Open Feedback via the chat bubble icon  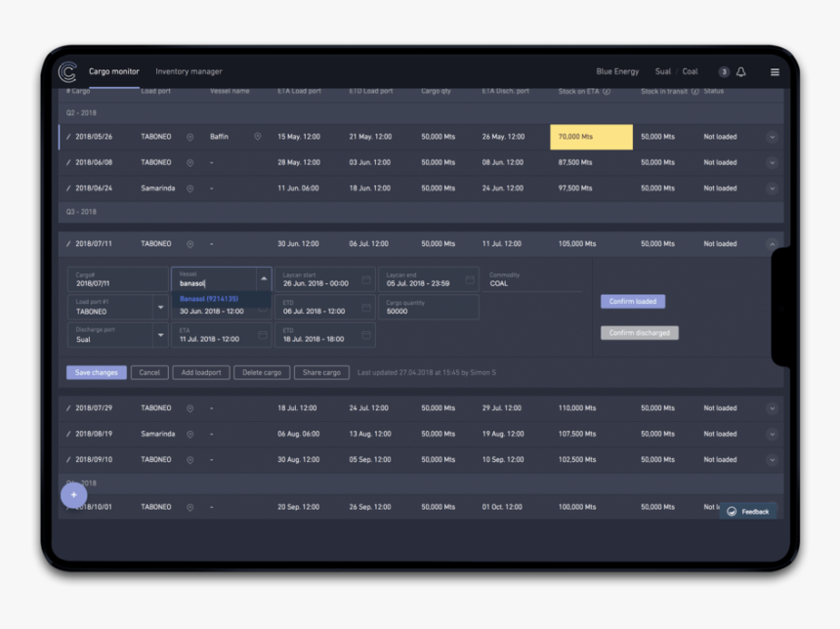[730, 511]
